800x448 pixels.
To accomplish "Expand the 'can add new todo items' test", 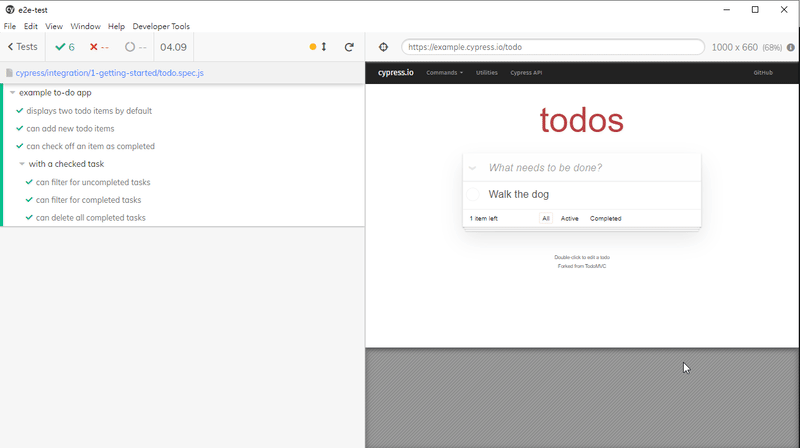I will coord(70,129).
